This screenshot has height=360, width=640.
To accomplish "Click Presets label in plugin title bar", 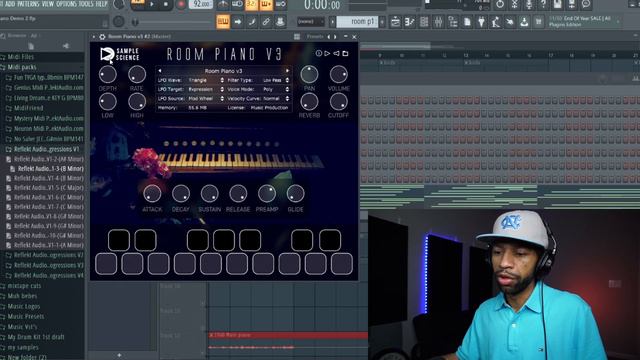I will point(315,37).
